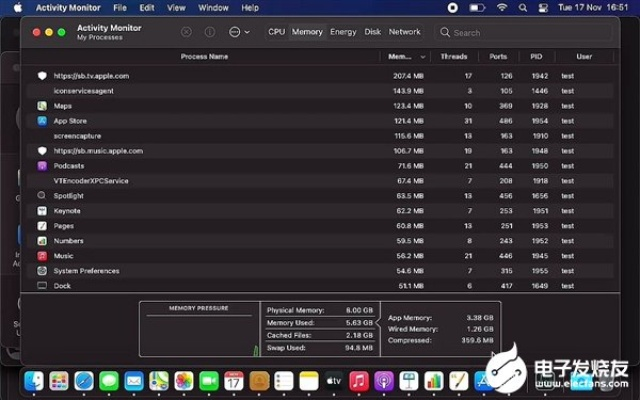Viewport: 640px width, 400px height.
Task: Click the Inspect process info icon
Action: [210, 32]
